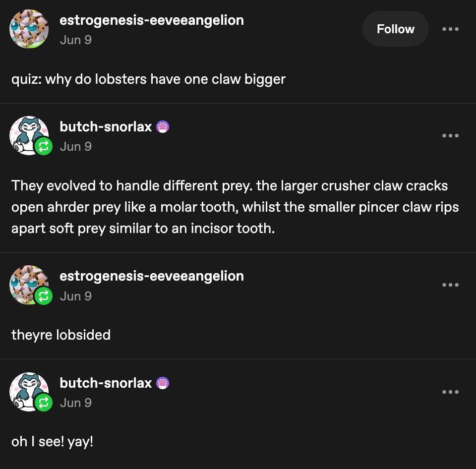Click the Jun 9 timestamp on the quiz post
Screen dimensions: 476x469
75,40
